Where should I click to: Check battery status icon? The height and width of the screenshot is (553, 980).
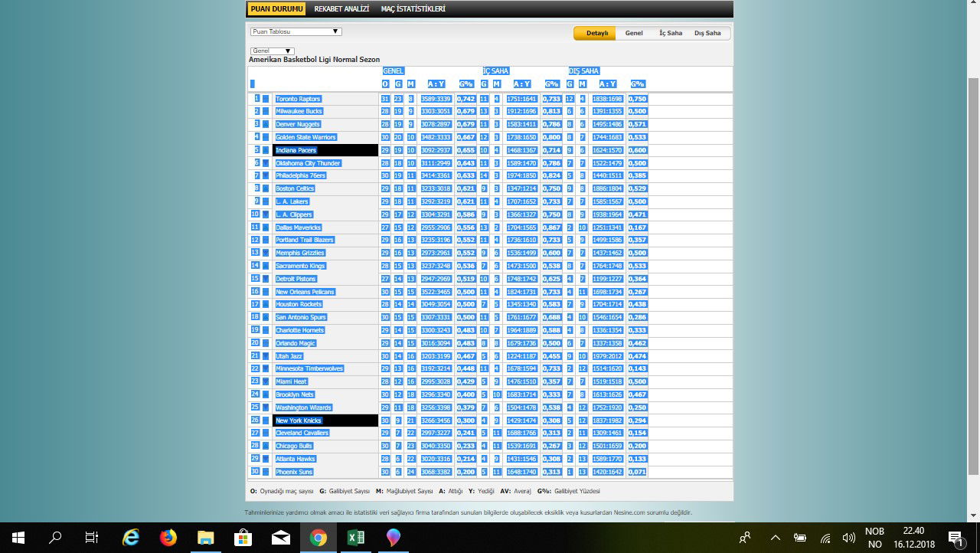800,538
